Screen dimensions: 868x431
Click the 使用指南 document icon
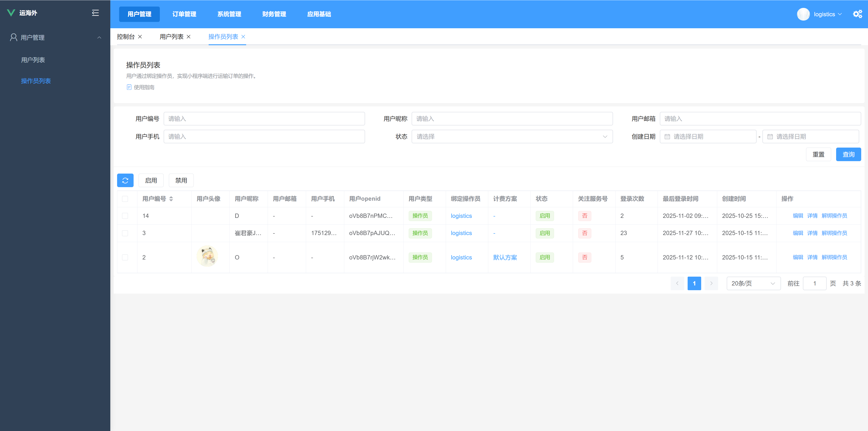pos(129,87)
